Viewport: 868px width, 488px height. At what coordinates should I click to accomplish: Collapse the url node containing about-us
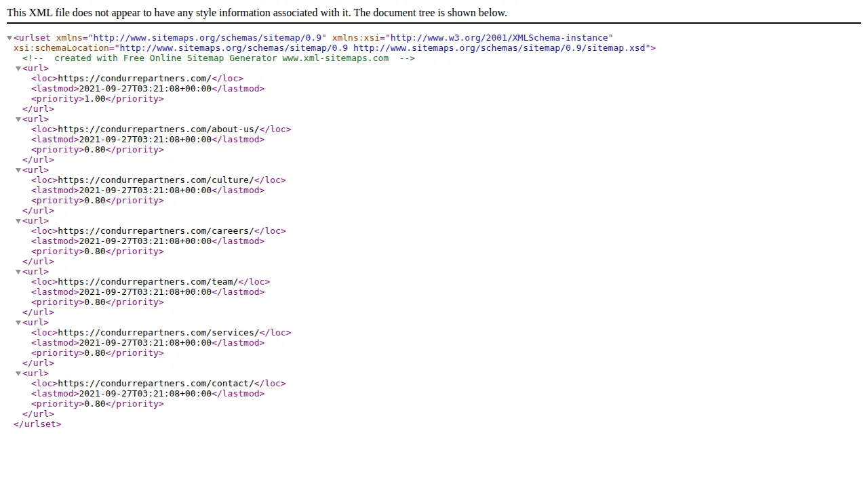(19, 119)
